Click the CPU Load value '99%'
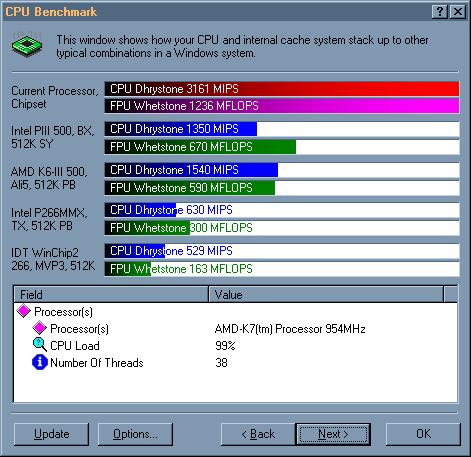 click(225, 346)
